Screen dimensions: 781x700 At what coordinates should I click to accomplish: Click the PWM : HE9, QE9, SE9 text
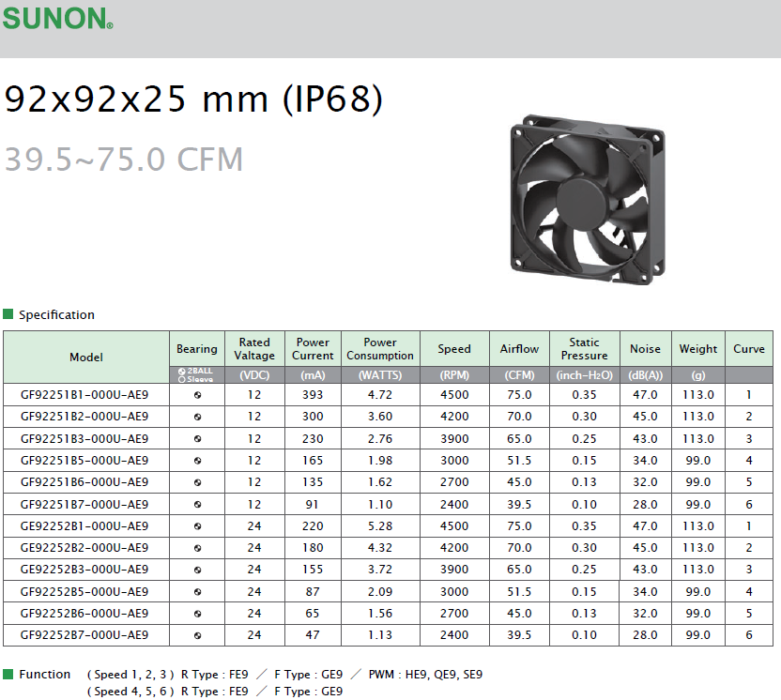425,674
